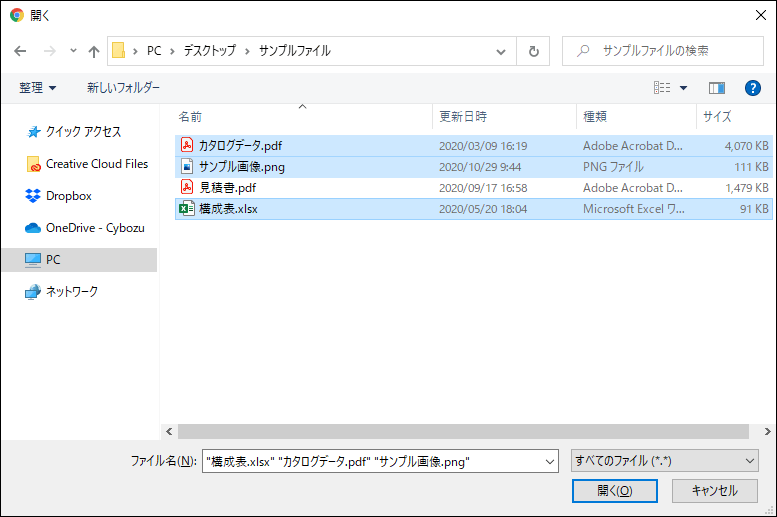This screenshot has width=777, height=517.
Task: Open the recent locations dropdown arrow
Action: point(73,51)
